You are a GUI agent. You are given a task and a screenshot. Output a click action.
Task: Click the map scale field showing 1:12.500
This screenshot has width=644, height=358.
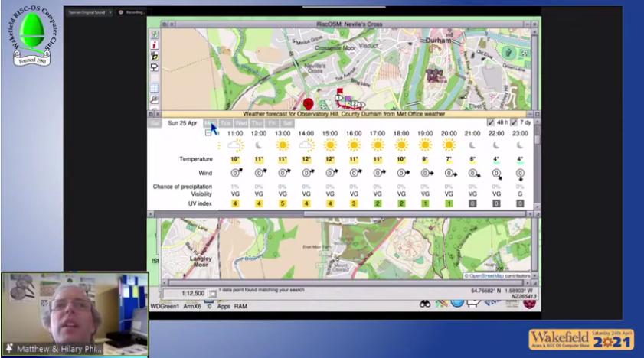point(185,294)
